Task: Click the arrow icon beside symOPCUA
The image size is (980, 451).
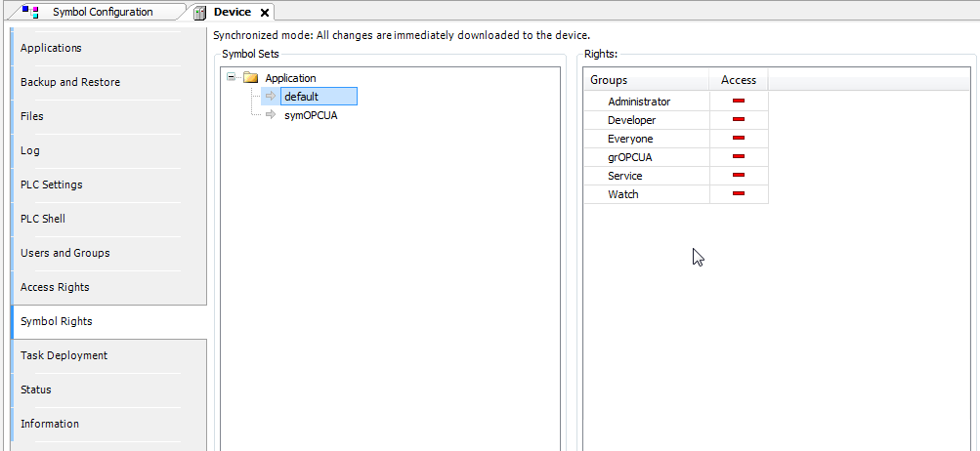Action: tap(271, 115)
